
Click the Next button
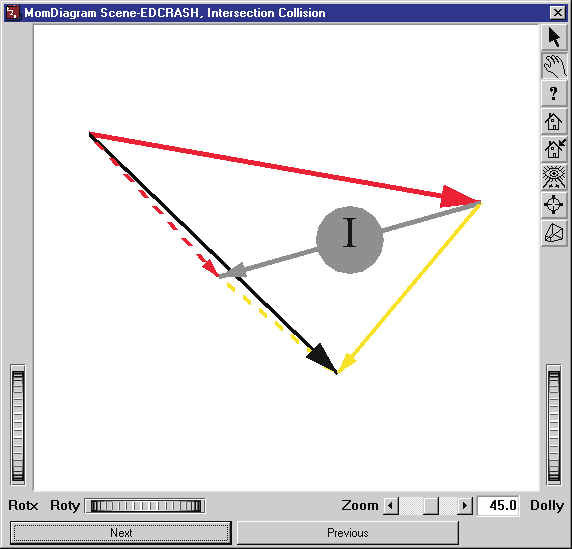pyautogui.click(x=121, y=533)
